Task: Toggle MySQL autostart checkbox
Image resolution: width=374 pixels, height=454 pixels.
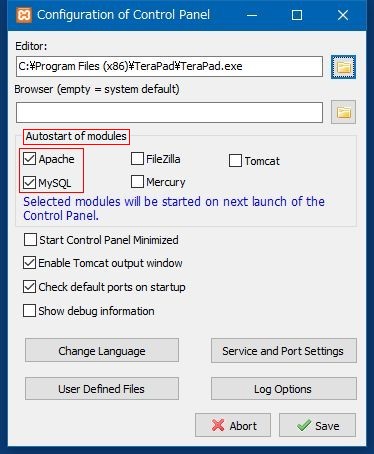Action: 29,182
